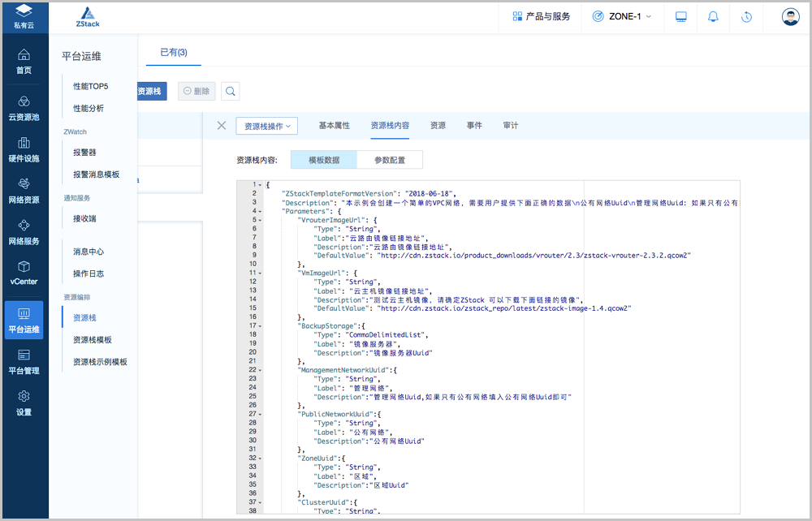
Task: Switch to 模板数据 toggle view
Action: pyautogui.click(x=323, y=160)
